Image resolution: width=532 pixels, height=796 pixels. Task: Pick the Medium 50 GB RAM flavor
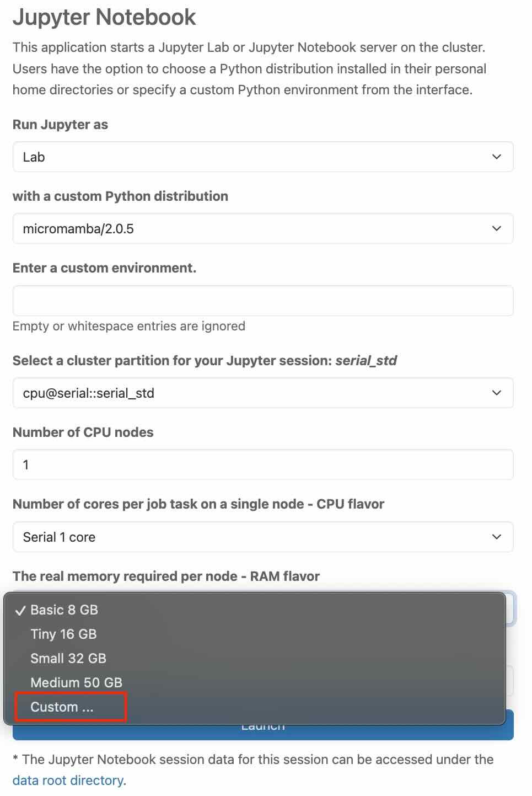76,683
